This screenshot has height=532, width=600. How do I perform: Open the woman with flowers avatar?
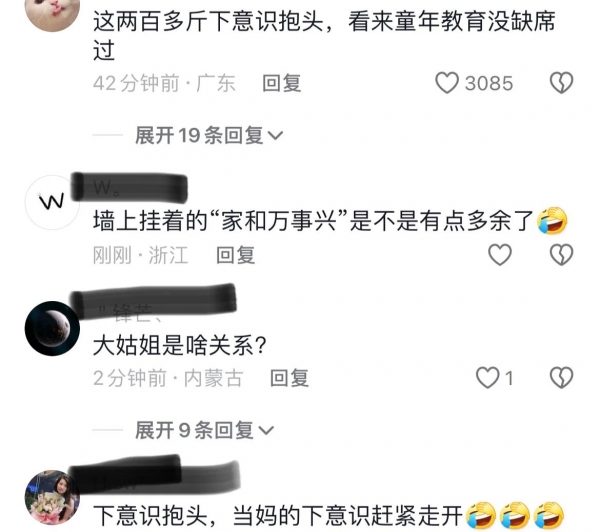pyautogui.click(x=52, y=497)
